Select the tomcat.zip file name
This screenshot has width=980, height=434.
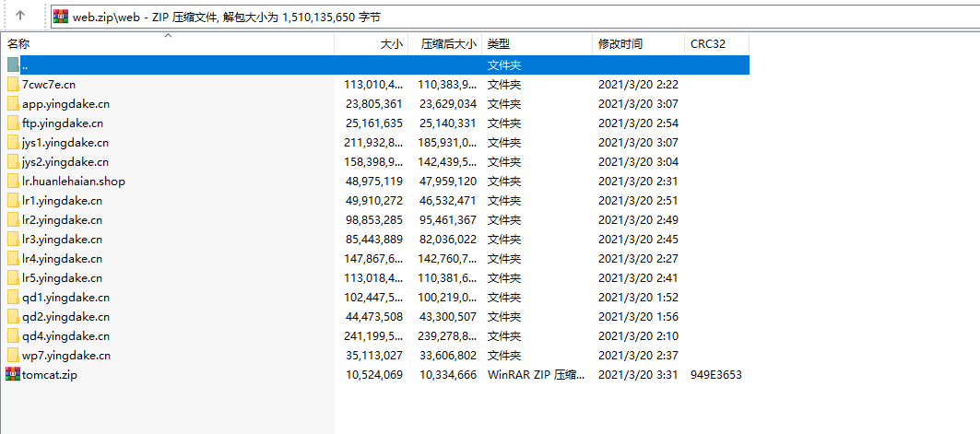pyautogui.click(x=50, y=375)
